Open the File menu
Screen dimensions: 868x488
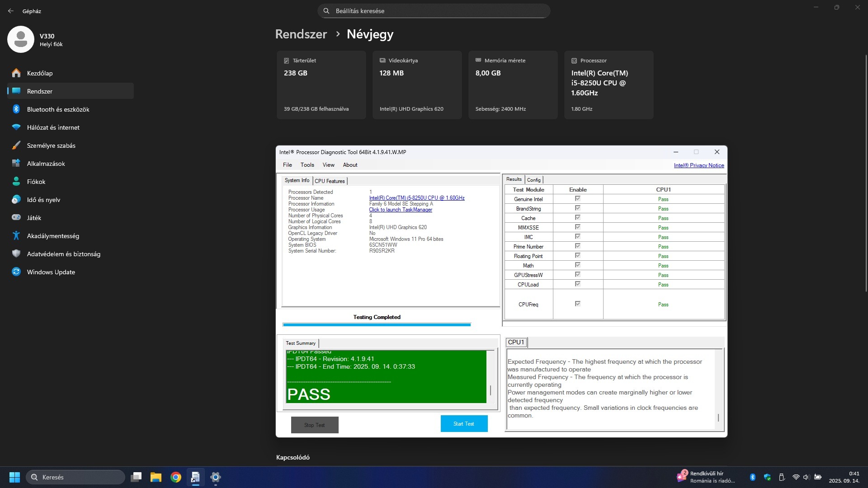point(287,165)
